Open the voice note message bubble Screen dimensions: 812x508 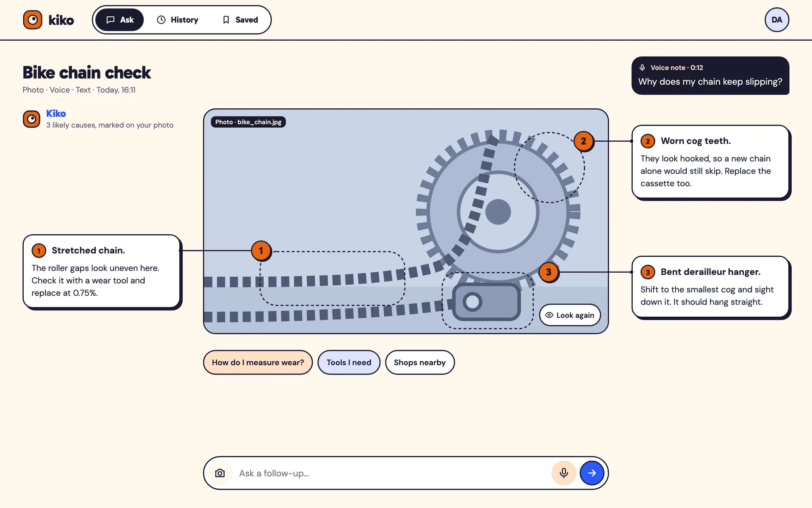click(x=710, y=76)
